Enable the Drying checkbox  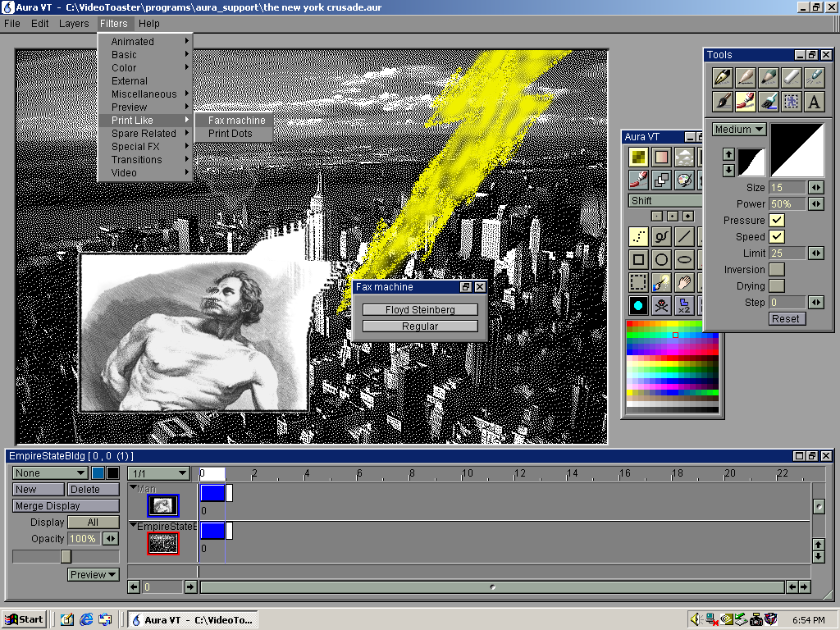click(777, 286)
